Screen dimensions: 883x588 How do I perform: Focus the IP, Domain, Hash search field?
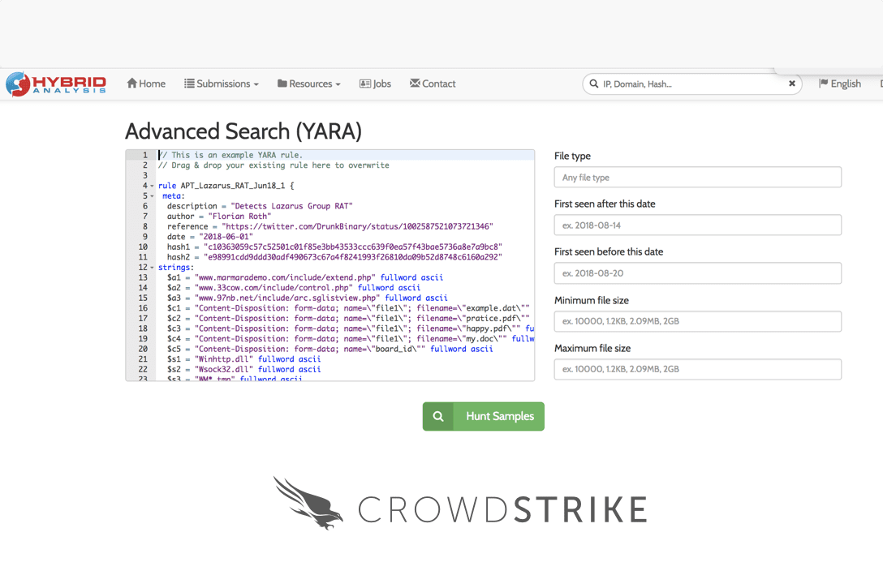(x=690, y=84)
